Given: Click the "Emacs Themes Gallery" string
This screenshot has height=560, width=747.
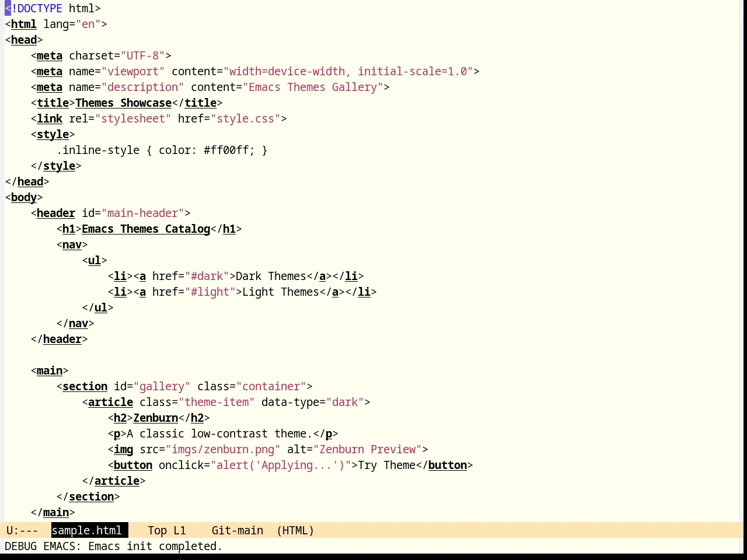Looking at the screenshot, I should (x=313, y=87).
